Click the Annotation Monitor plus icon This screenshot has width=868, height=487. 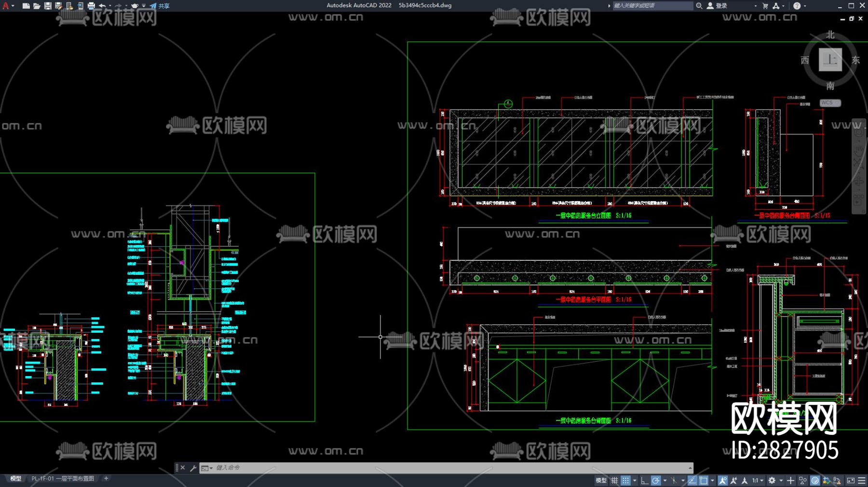pyautogui.click(x=790, y=480)
